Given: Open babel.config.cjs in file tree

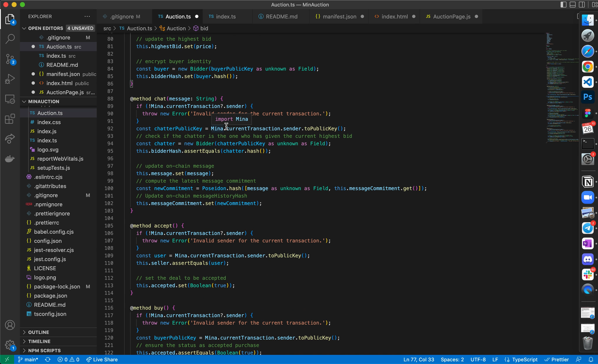Looking at the screenshot, I should [x=54, y=232].
